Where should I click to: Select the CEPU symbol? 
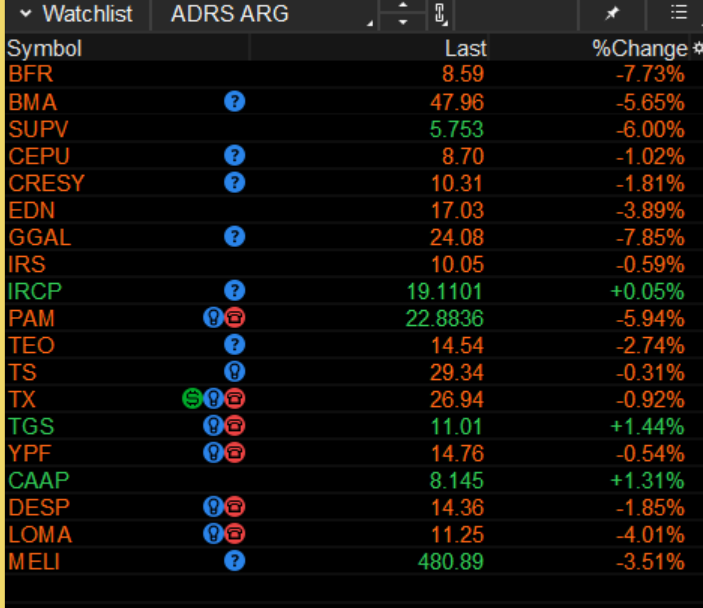39,156
